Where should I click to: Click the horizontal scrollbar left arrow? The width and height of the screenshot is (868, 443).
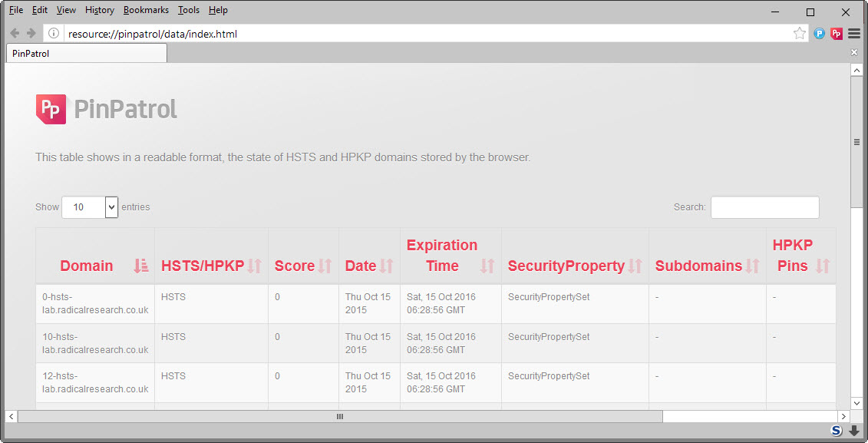[12, 416]
